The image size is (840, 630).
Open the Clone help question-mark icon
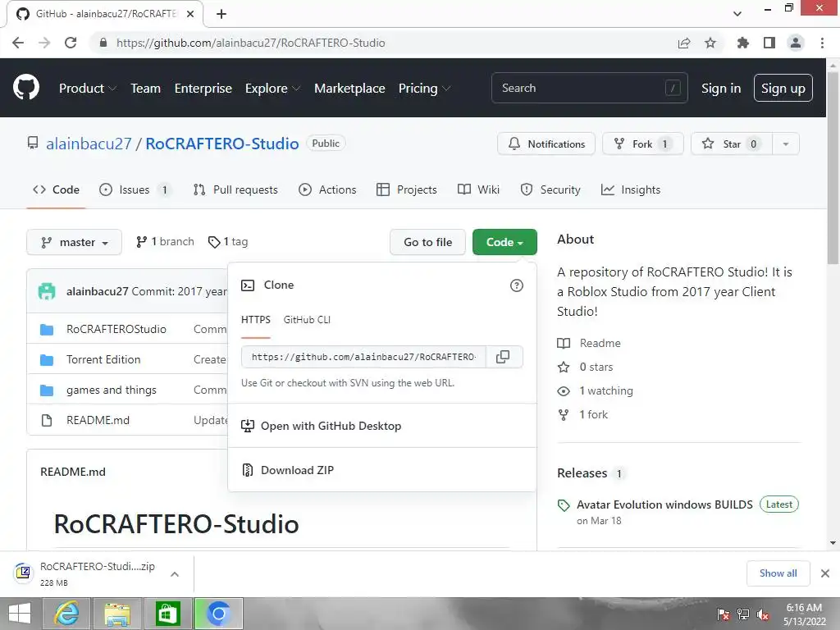517,285
